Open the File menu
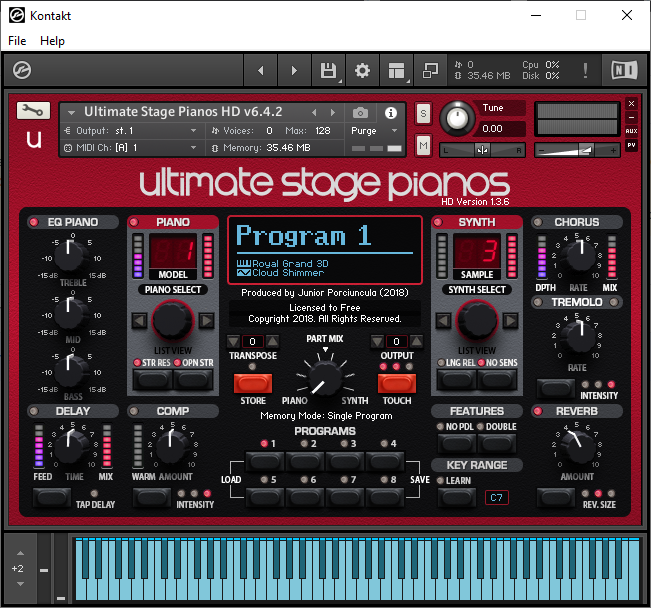Image resolution: width=651 pixels, height=608 pixels. coord(17,41)
